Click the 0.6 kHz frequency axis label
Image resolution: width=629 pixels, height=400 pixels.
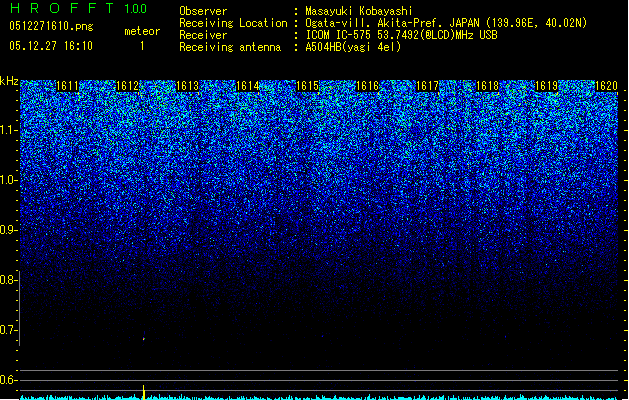8,380
